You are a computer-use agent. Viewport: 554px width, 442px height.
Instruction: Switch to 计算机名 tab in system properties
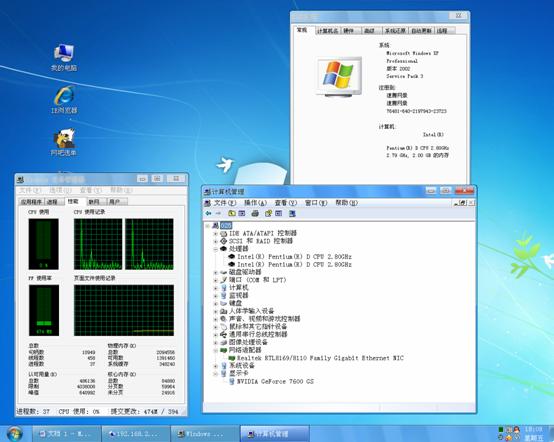(328, 31)
